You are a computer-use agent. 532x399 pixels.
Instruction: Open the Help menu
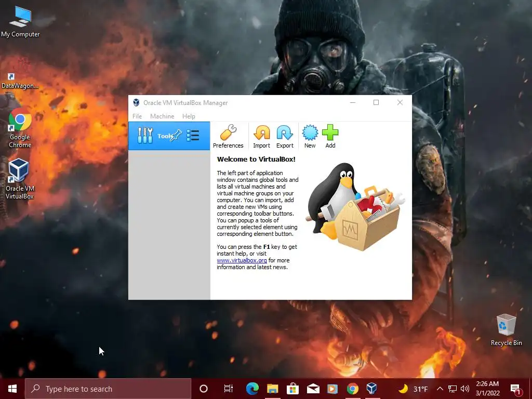click(x=189, y=116)
